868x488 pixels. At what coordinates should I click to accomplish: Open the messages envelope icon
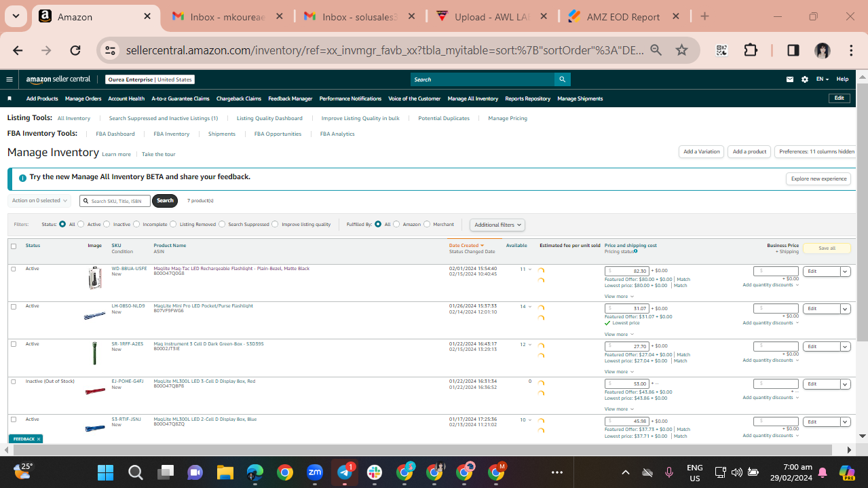pos(790,79)
